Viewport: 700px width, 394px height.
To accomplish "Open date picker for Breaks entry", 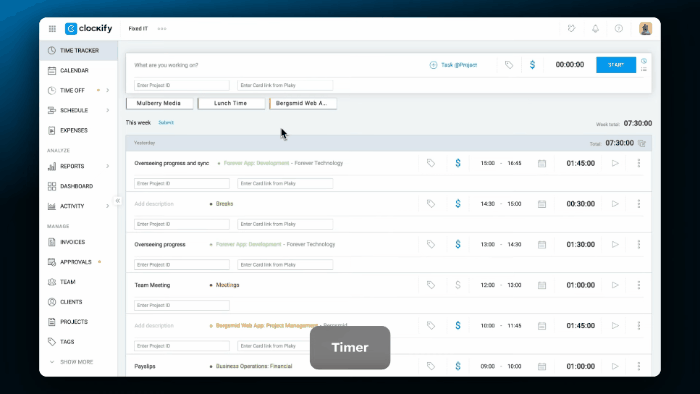I will coord(542,204).
